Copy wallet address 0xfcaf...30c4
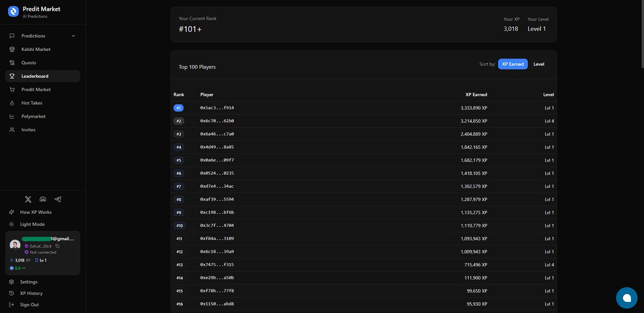This screenshot has width=644, height=313. tap(57, 246)
